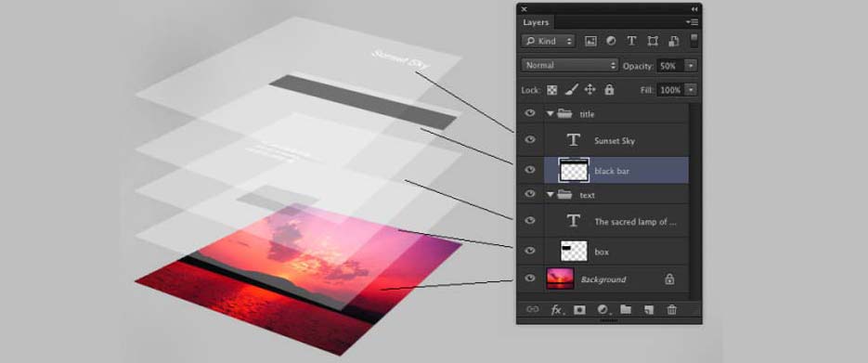The height and width of the screenshot is (363, 868).
Task: Filter layers by type layer icon
Action: pos(631,41)
